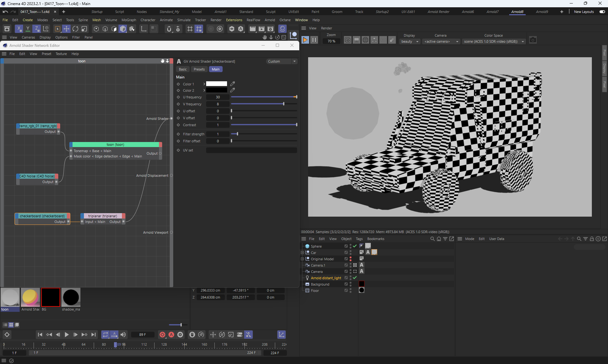The image size is (608, 364).
Task: Open the Presets tab of checkerboard shader
Action: point(199,69)
